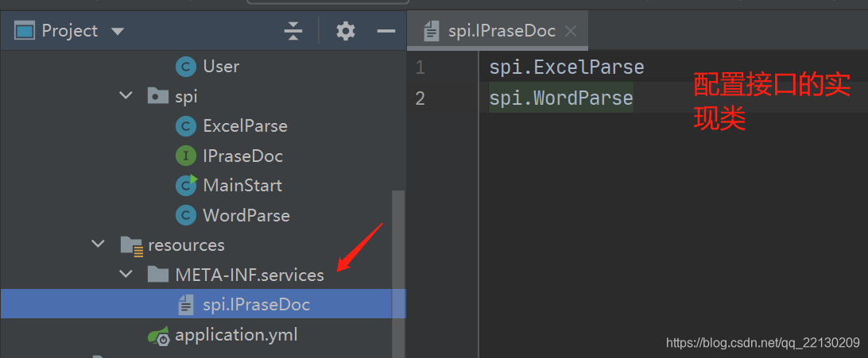This screenshot has width=868, height=358.
Task: Collapse the META-INF.services folder
Action: tap(126, 274)
